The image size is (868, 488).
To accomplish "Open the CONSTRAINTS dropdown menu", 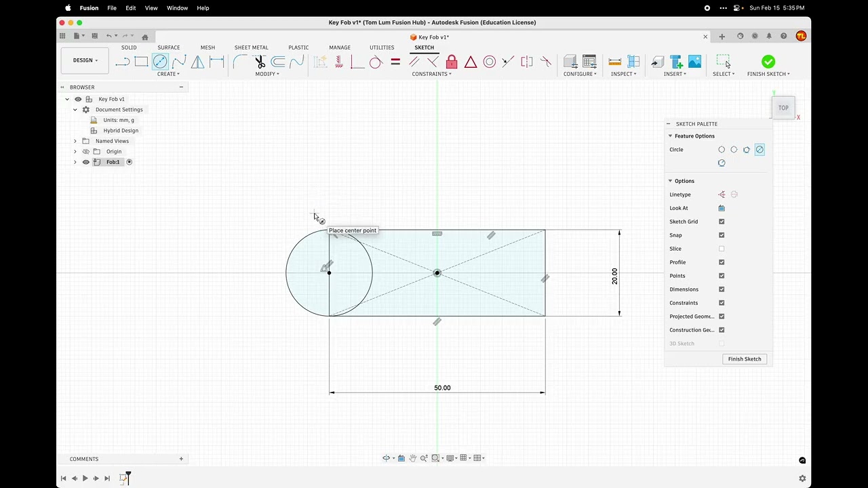I will coord(431,74).
